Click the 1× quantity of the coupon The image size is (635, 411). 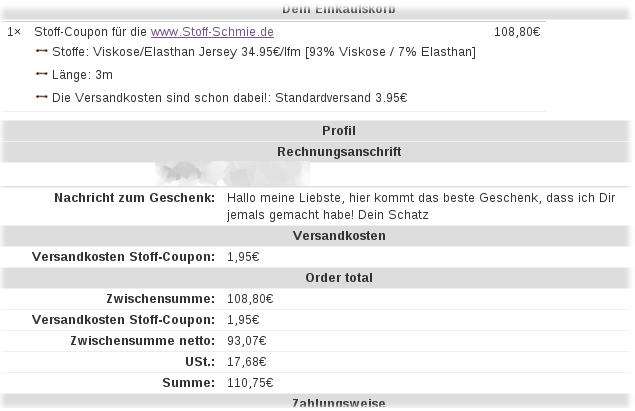click(x=14, y=32)
